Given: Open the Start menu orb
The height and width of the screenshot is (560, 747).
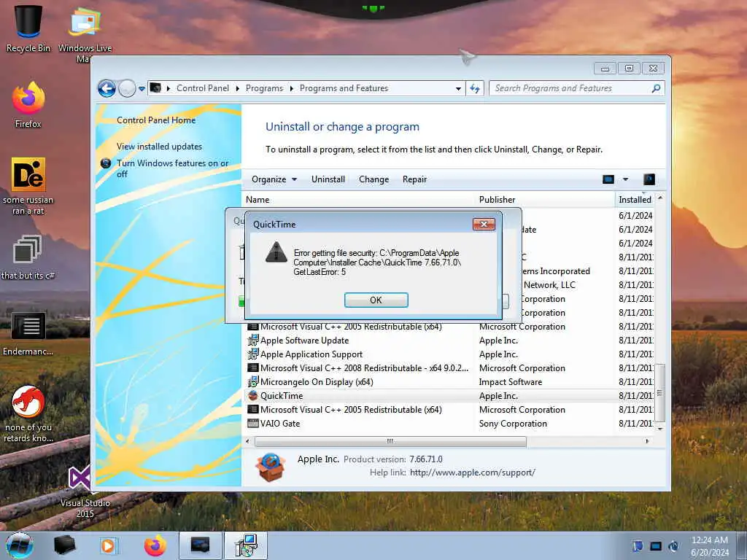Looking at the screenshot, I should pyautogui.click(x=19, y=545).
